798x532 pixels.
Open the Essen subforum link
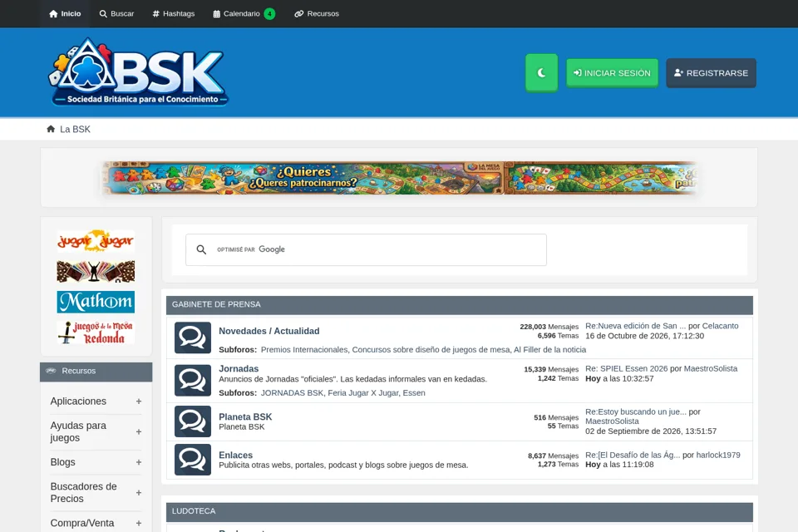pos(414,393)
